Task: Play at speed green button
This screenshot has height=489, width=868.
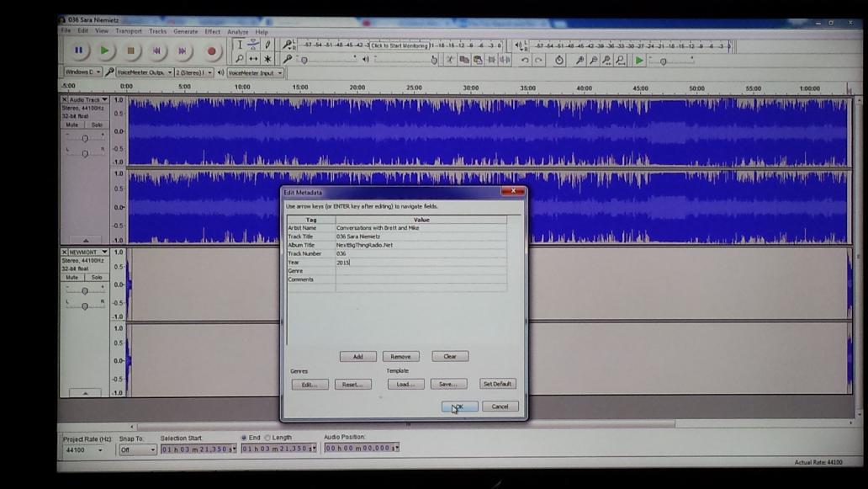Action: point(639,60)
